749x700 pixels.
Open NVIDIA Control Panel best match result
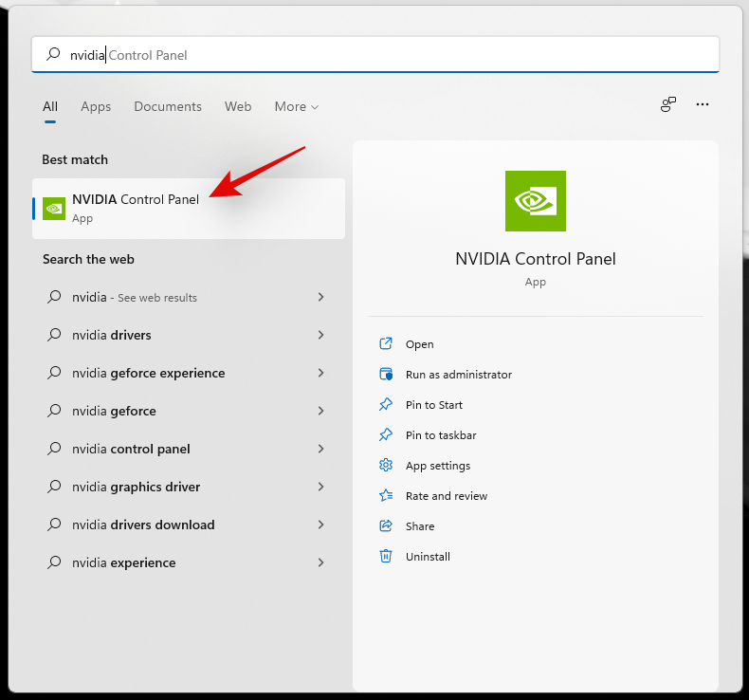(x=189, y=209)
